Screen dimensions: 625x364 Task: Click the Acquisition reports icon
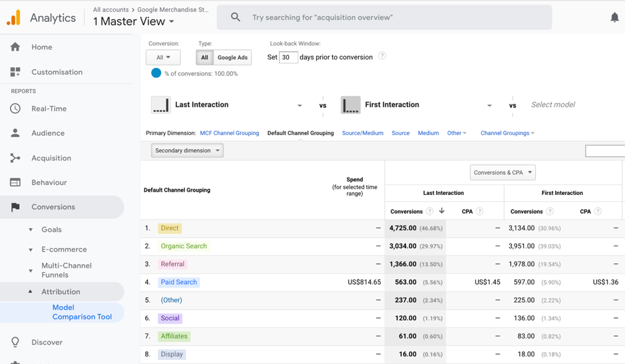click(x=15, y=158)
